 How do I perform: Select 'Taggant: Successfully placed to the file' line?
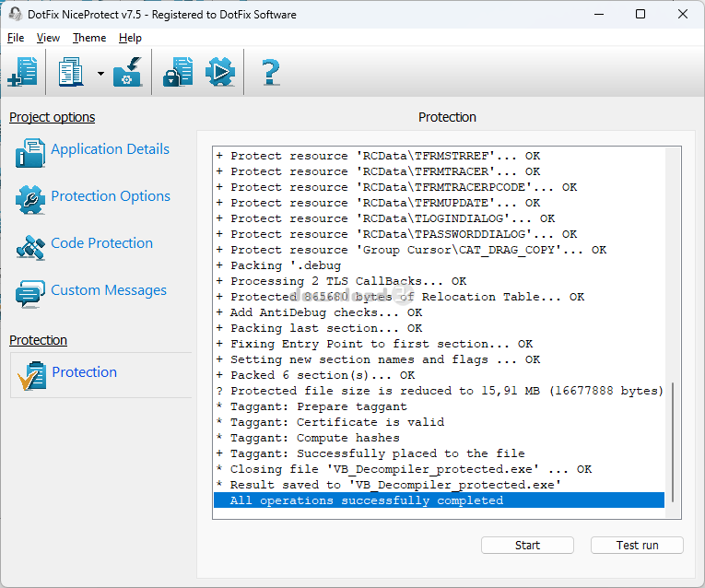tap(439, 453)
